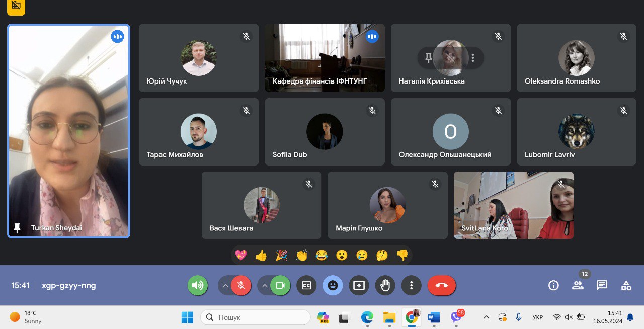Open the in-call chat panel
644x329 pixels.
(x=602, y=285)
